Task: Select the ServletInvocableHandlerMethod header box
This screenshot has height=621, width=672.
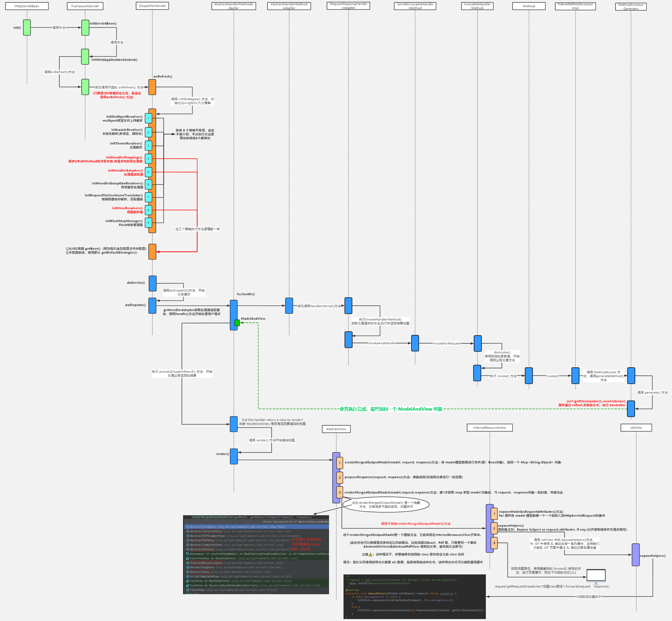Action: pos(415,6)
